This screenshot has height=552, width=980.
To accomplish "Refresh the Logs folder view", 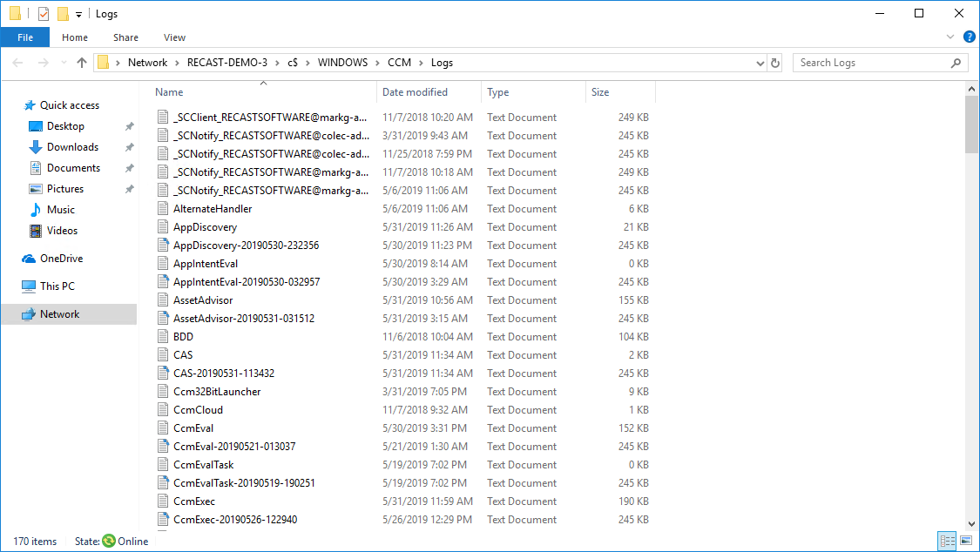I will tap(775, 63).
